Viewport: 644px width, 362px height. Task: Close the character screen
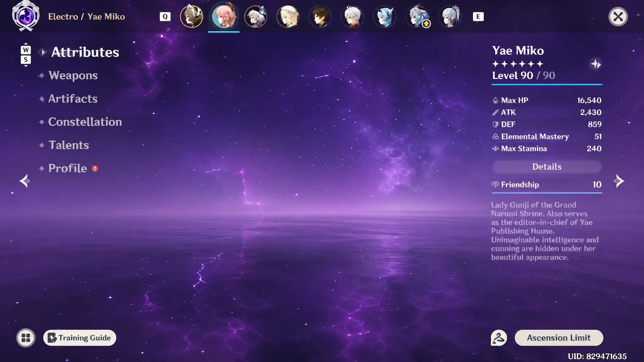[x=618, y=17]
